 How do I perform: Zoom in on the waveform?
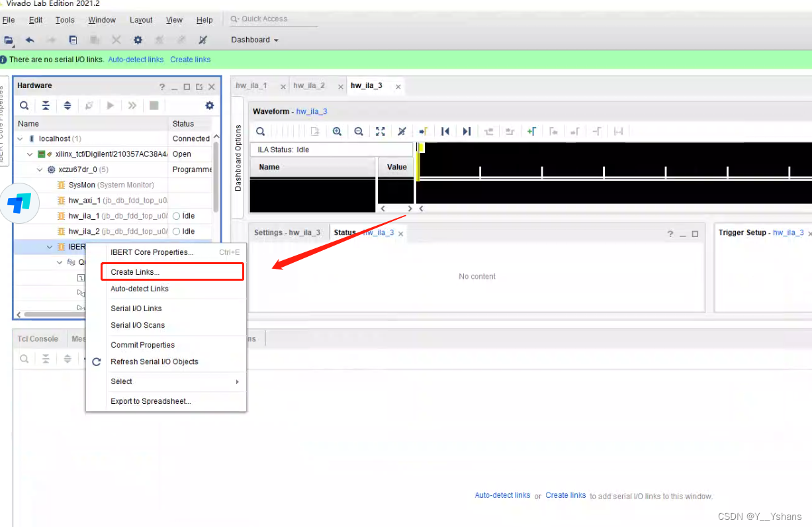pos(337,131)
